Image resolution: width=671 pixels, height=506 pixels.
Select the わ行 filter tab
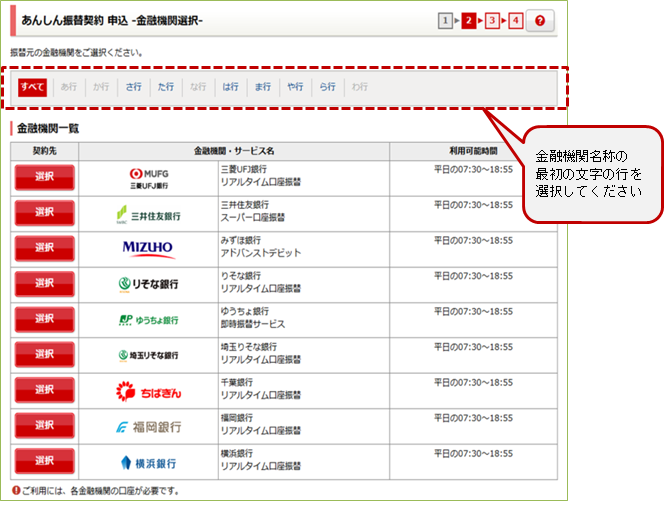[x=360, y=87]
